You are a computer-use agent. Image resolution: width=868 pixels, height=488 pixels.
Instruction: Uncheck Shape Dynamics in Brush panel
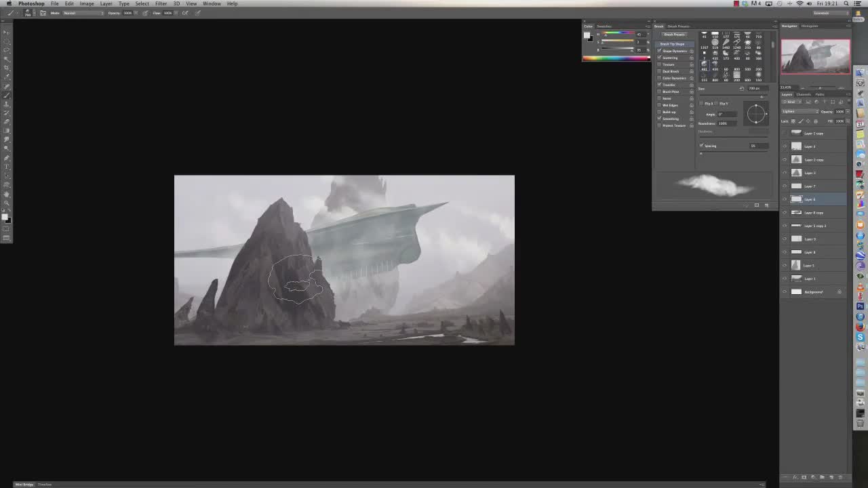660,51
